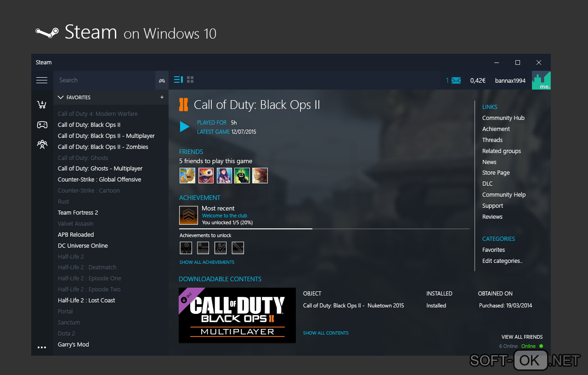This screenshot has width=588, height=375.
Task: Click SHOW ALL ACHIEVEMENTS
Action: 207,262
